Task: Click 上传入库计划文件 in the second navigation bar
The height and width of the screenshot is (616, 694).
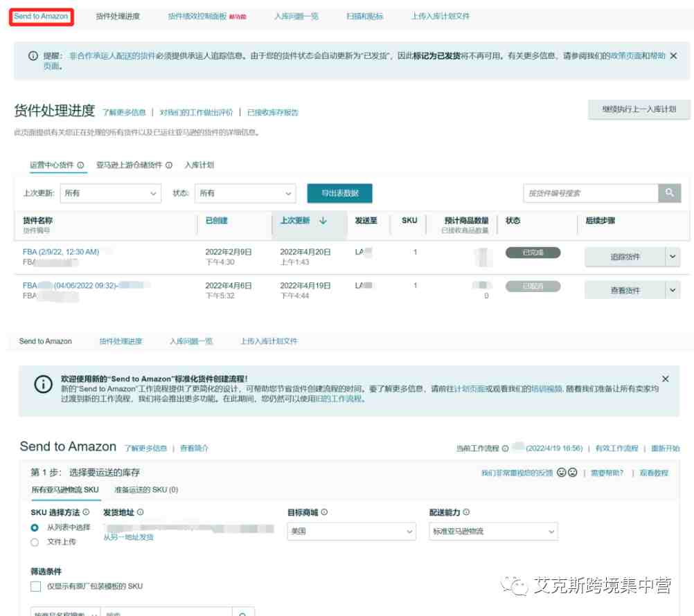Action: click(x=269, y=341)
